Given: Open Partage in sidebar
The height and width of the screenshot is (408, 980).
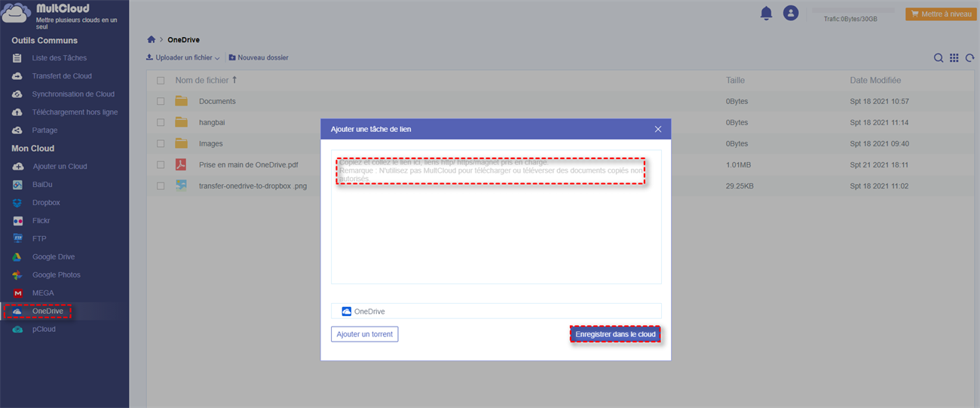Looking at the screenshot, I should click(44, 130).
